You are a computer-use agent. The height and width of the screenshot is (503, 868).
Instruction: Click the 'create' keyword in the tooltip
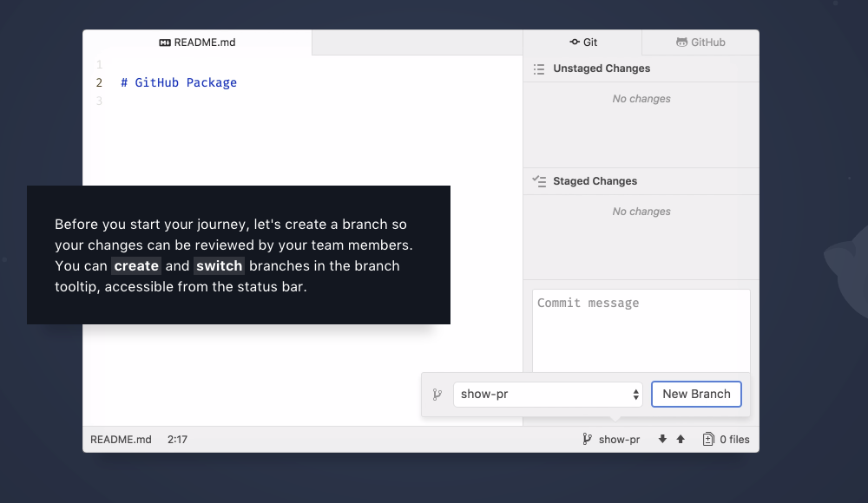click(136, 265)
